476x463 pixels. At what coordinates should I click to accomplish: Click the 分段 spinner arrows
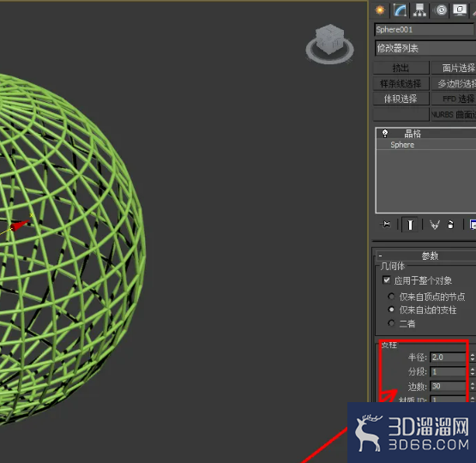tap(473, 371)
